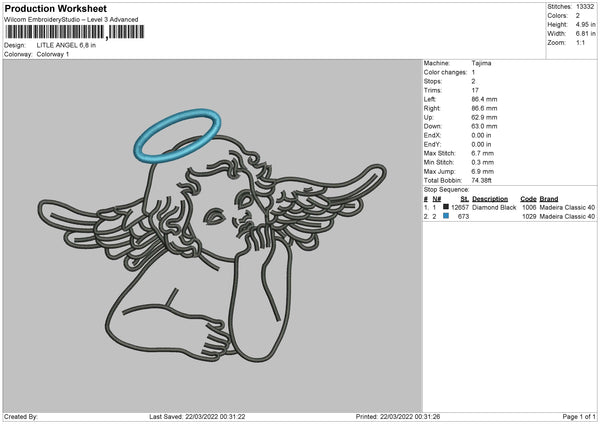Screen dimensions: 600x424
Task: Select the Right value 86.6 mm
Action: point(484,108)
